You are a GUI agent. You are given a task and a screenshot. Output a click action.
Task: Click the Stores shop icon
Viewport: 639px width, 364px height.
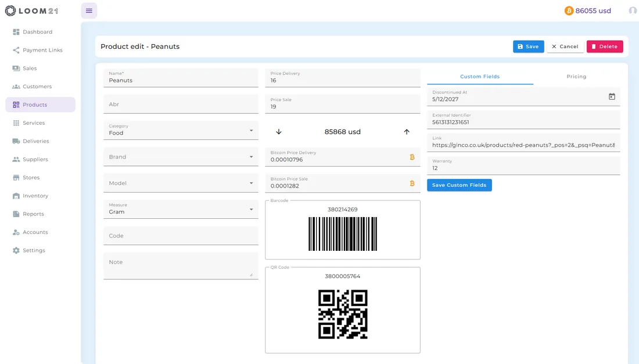[16, 178]
